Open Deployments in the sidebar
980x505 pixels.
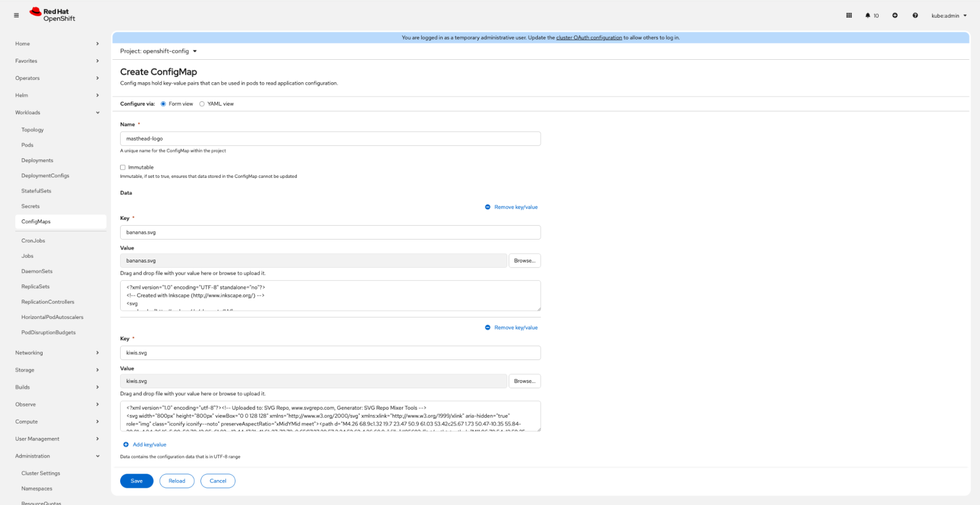[x=37, y=160]
